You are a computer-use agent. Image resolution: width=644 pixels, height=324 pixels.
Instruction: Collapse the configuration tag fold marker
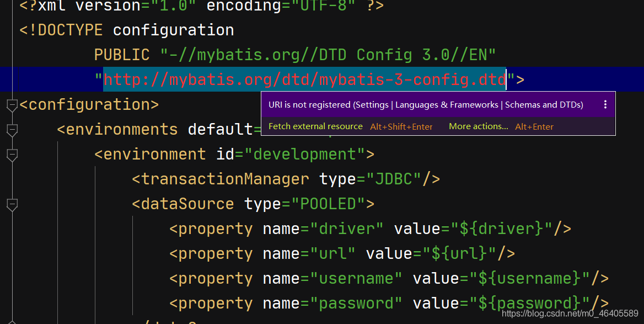click(12, 105)
